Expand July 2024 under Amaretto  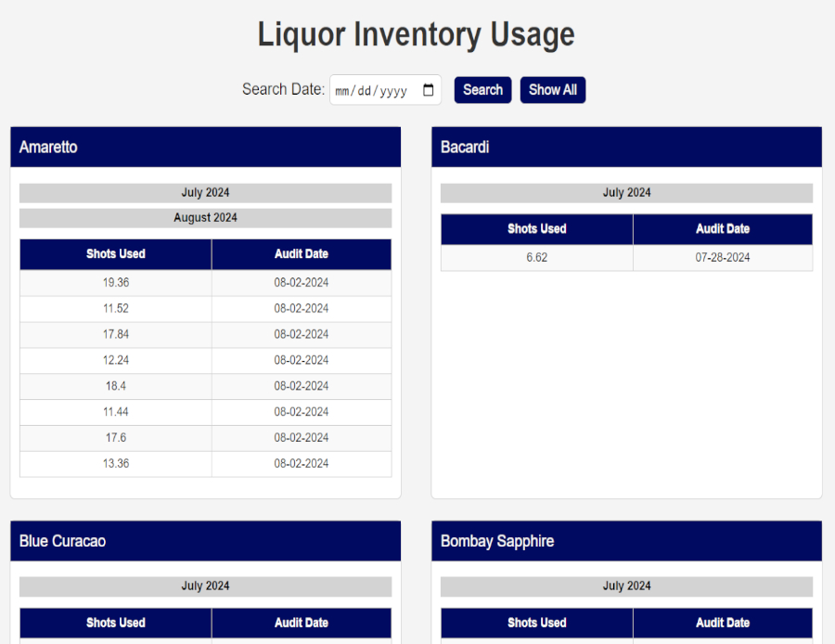205,193
